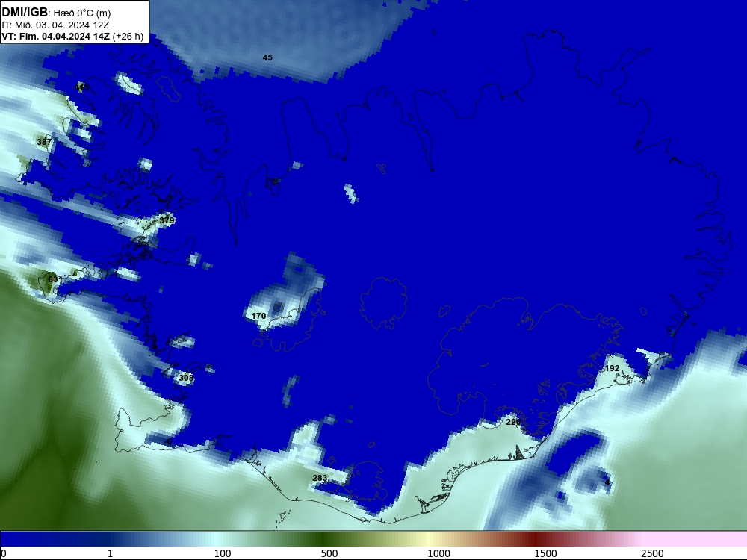Click the legend label 1
Screen dimensions: 747x560
[110, 553]
